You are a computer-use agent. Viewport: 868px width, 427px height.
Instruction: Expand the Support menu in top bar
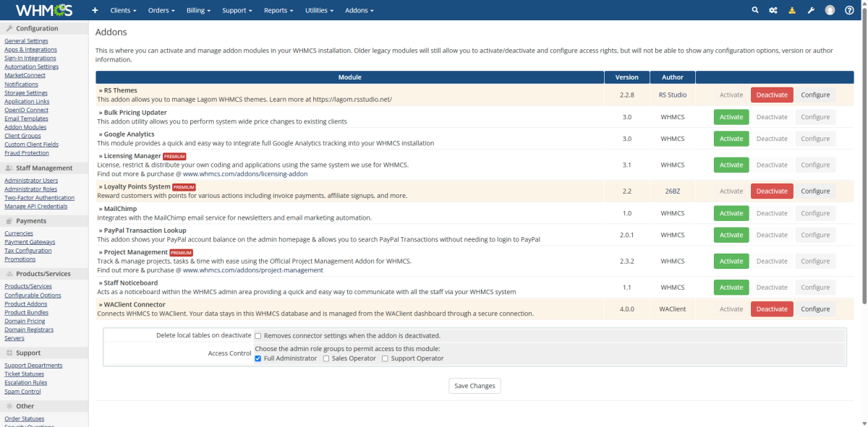pyautogui.click(x=237, y=11)
